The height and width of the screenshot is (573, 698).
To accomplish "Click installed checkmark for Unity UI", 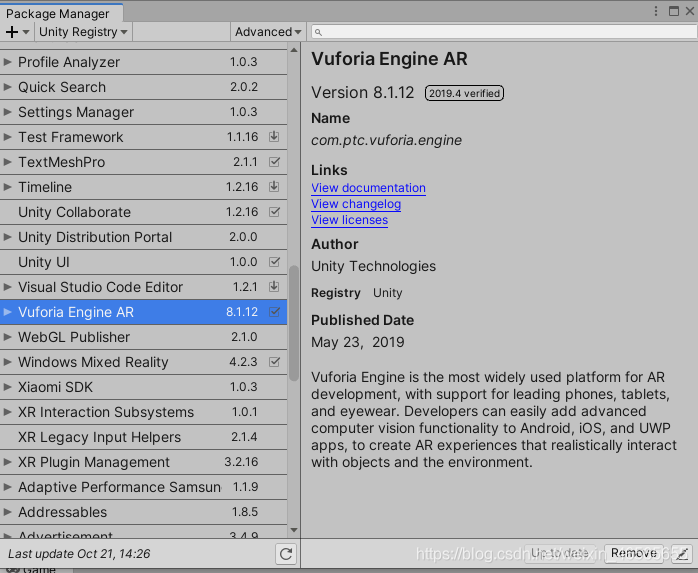I will coord(275,262).
